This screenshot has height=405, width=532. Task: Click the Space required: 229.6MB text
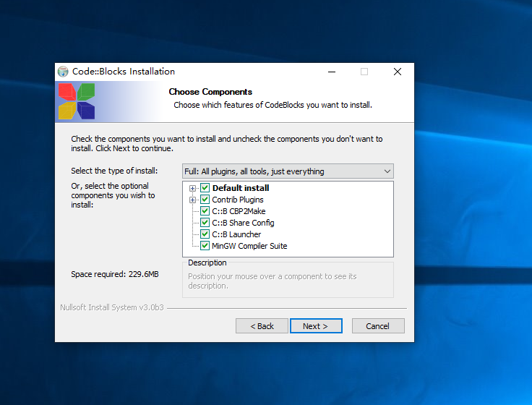coord(115,274)
